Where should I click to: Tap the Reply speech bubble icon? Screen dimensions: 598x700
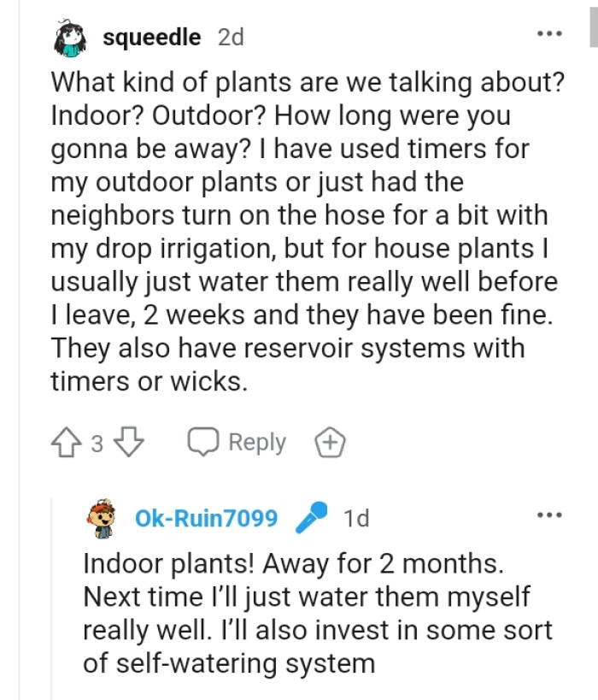point(202,442)
